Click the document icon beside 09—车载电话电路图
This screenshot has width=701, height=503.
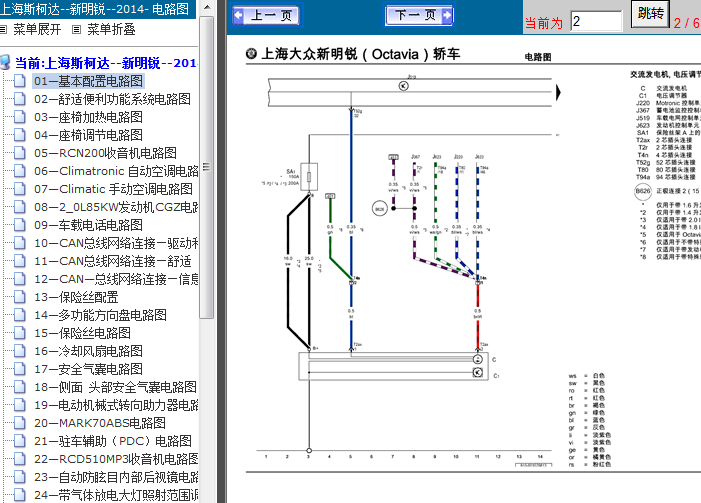point(19,224)
